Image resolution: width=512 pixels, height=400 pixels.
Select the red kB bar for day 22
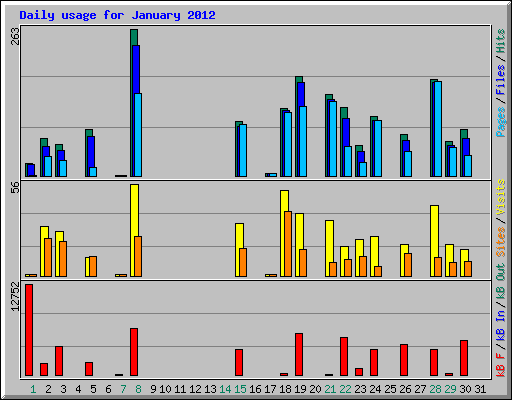pyautogui.click(x=344, y=356)
